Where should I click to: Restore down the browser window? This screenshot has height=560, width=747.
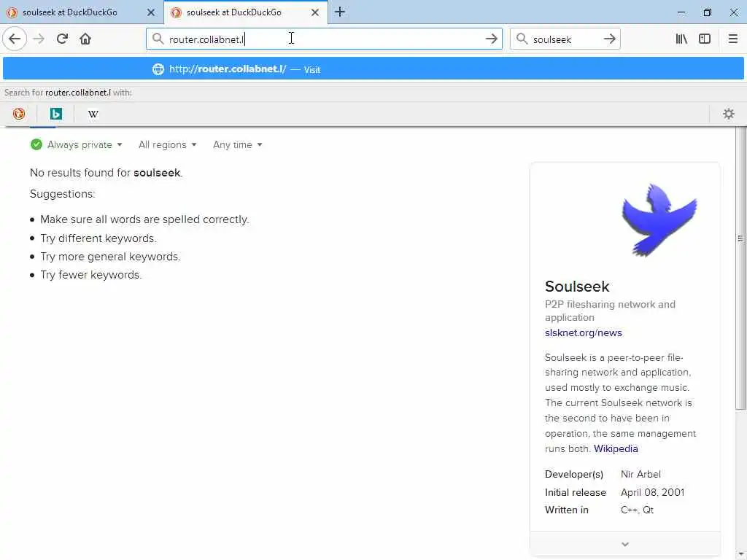[708, 12]
